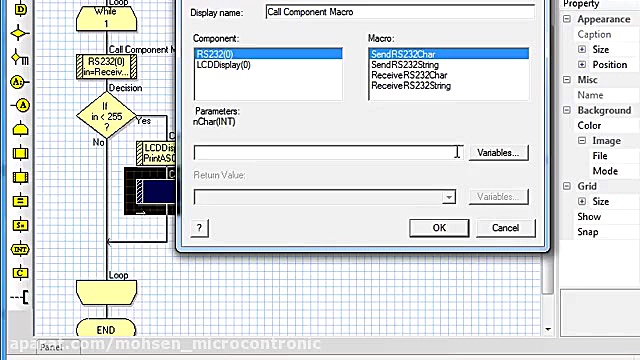Expand Size under Appearance
This screenshot has height=360, width=640.
pos(582,49)
